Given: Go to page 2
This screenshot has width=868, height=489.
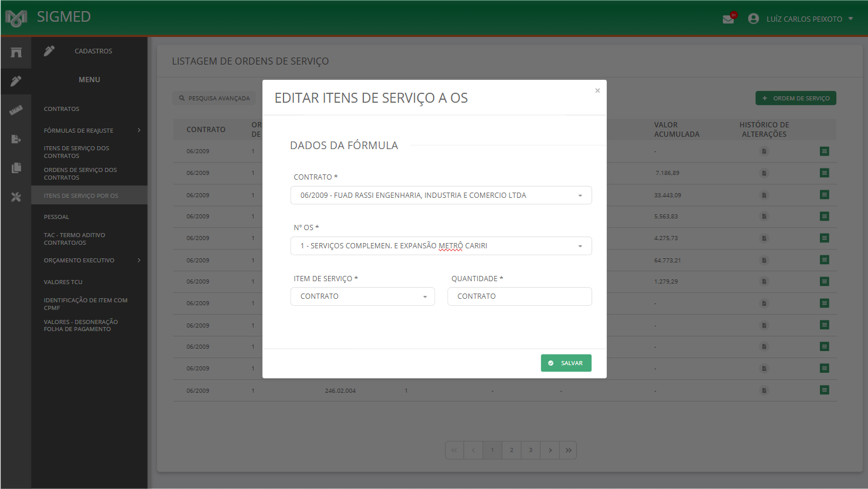Looking at the screenshot, I should pyautogui.click(x=512, y=450).
